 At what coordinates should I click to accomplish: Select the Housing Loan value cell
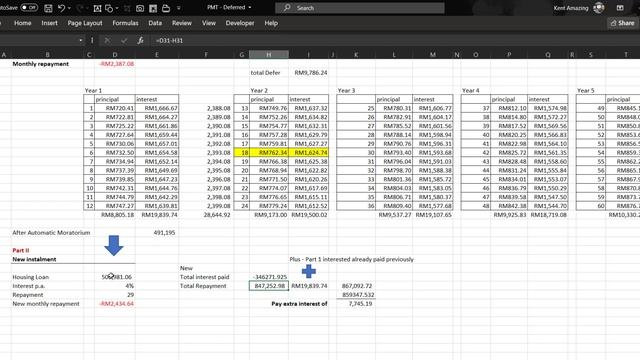click(x=115, y=277)
